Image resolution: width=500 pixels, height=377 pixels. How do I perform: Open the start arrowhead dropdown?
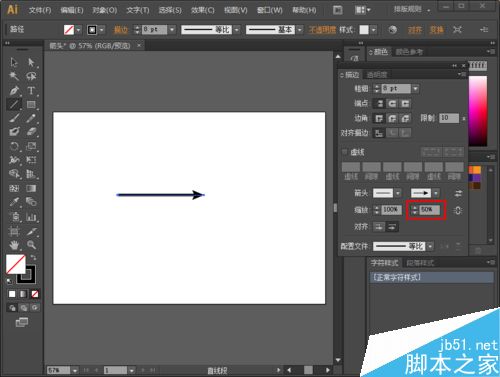coord(398,193)
